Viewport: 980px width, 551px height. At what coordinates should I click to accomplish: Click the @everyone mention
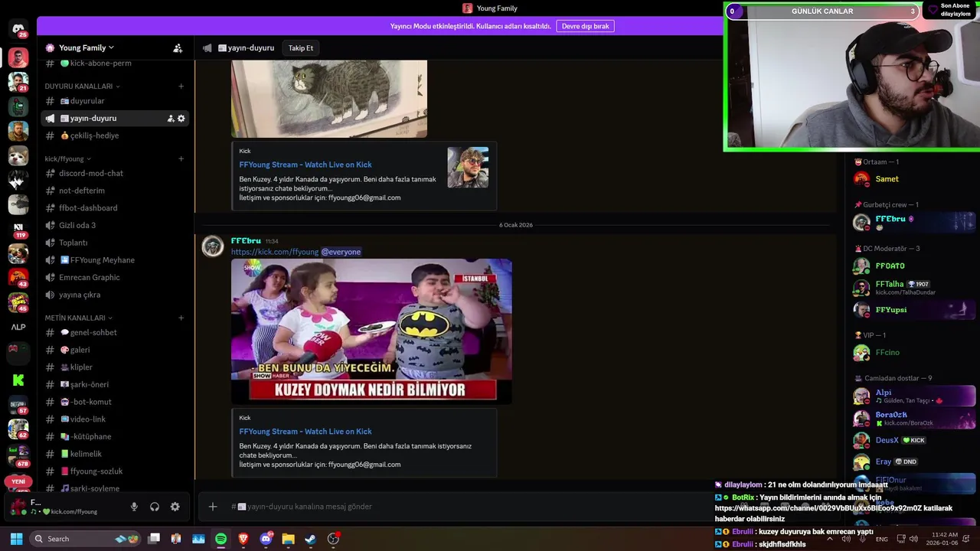point(341,252)
